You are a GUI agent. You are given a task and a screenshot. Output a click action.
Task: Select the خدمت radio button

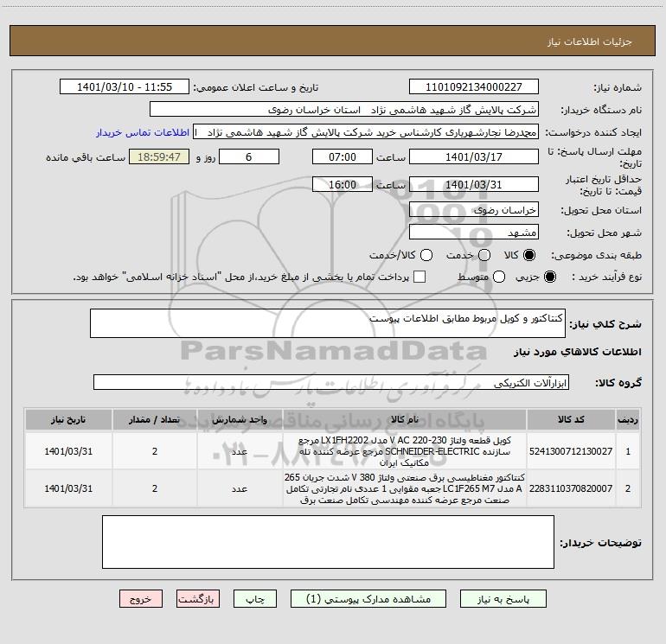[484, 255]
